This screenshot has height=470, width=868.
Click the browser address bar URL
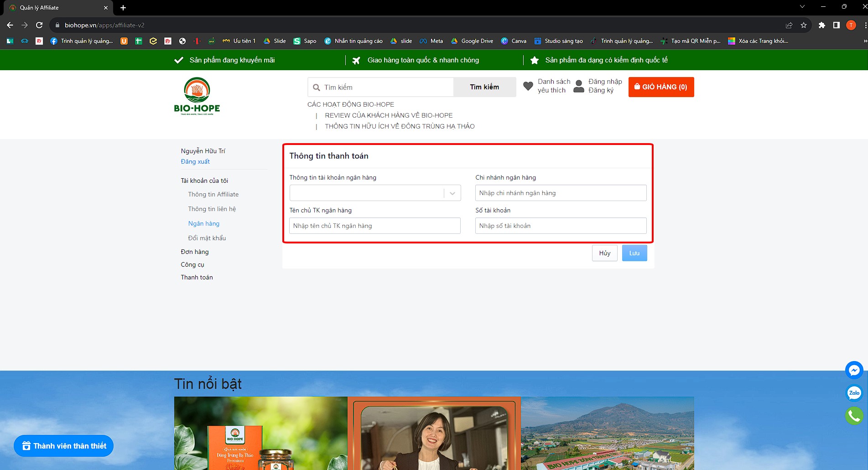point(104,25)
